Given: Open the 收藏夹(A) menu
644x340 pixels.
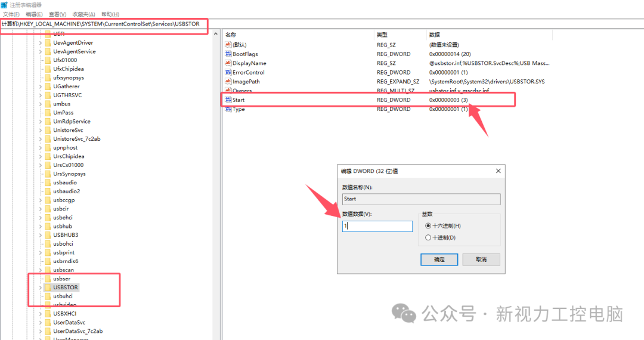Looking at the screenshot, I should tap(83, 14).
